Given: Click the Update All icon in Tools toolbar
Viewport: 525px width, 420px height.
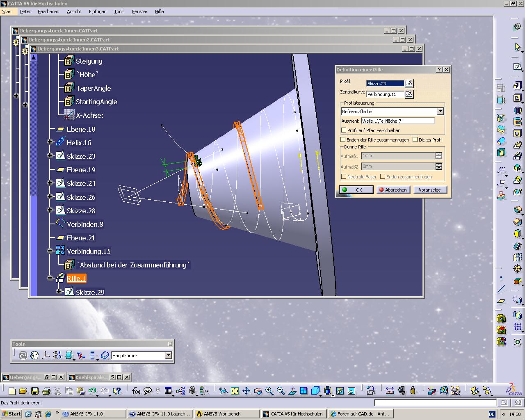Looking at the screenshot, I should (23, 356).
